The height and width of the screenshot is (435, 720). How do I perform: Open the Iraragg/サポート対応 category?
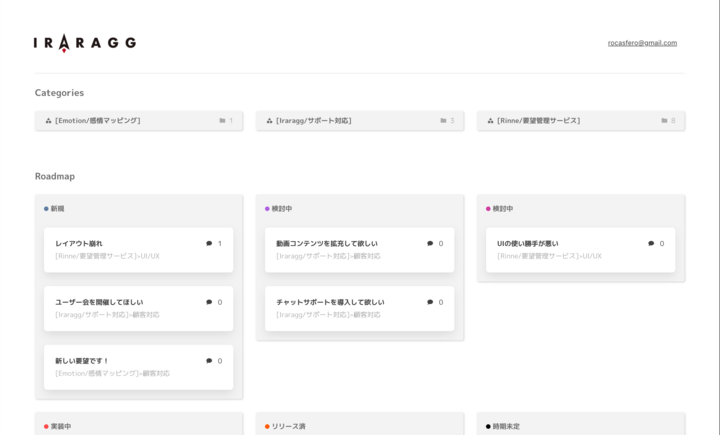pos(314,121)
